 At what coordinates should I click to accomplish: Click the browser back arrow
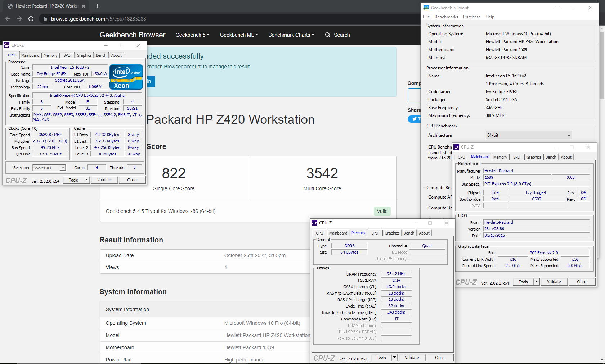pyautogui.click(x=8, y=19)
